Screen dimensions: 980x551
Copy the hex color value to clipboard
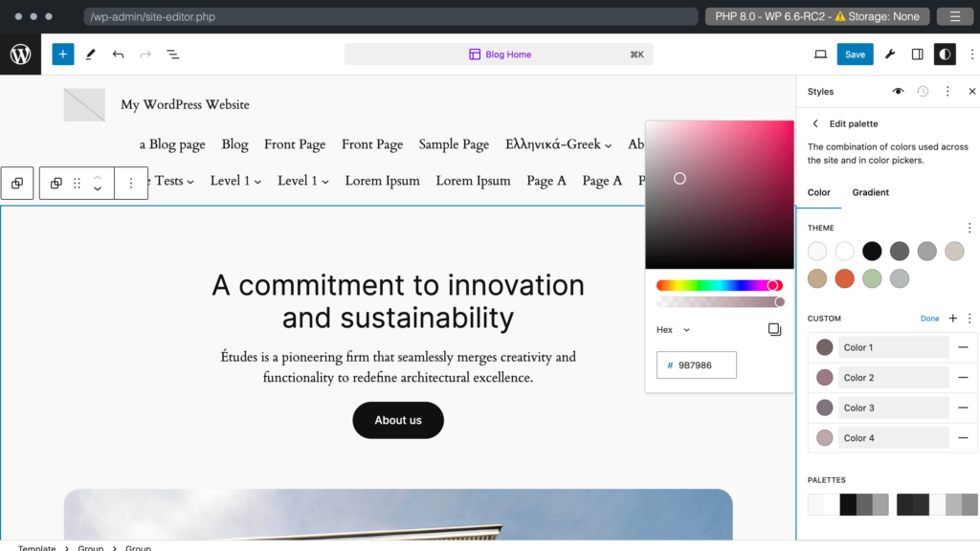(x=774, y=329)
